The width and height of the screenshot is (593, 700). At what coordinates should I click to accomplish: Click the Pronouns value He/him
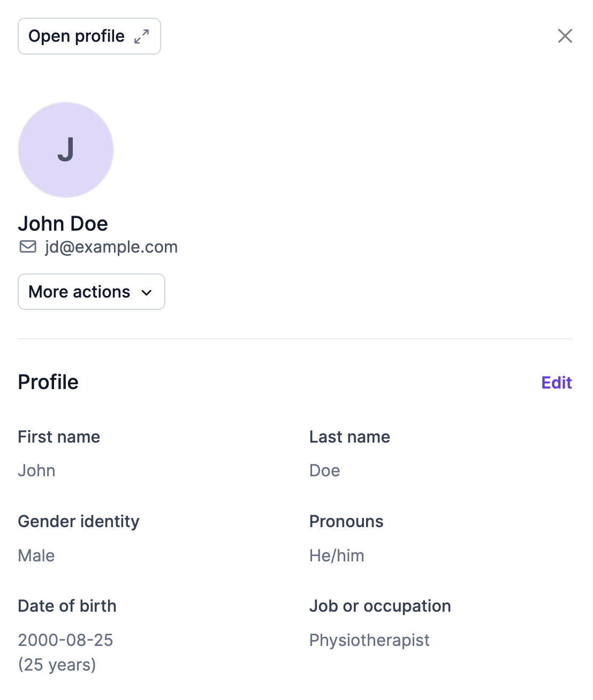click(337, 556)
